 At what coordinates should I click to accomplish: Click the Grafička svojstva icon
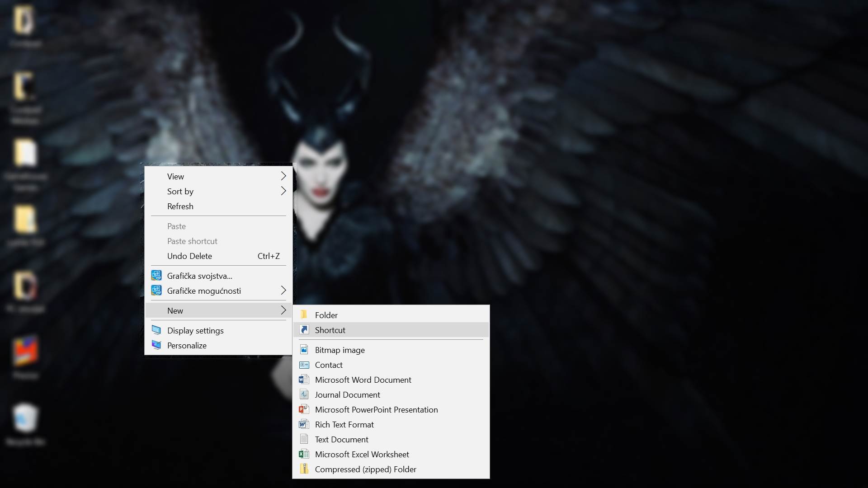tap(156, 276)
